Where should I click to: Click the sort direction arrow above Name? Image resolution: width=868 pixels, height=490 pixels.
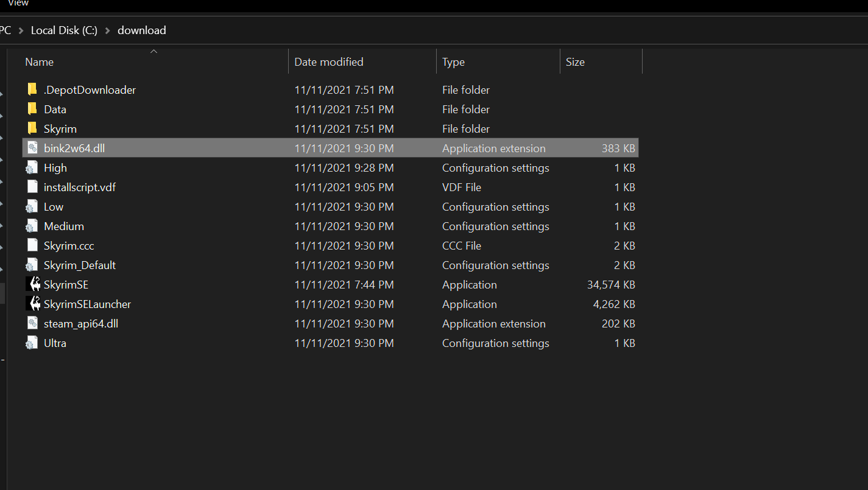[154, 51]
